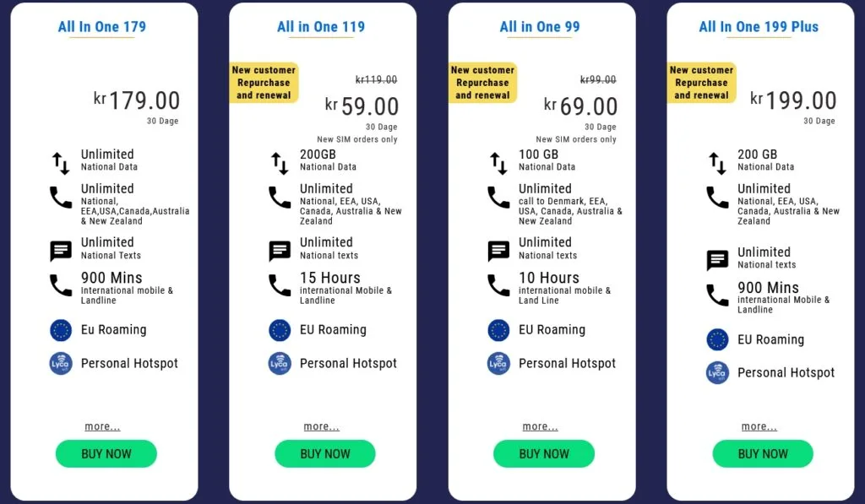The image size is (865, 504).
Task: Buy the All In One 199 Plus plan
Action: tap(763, 453)
